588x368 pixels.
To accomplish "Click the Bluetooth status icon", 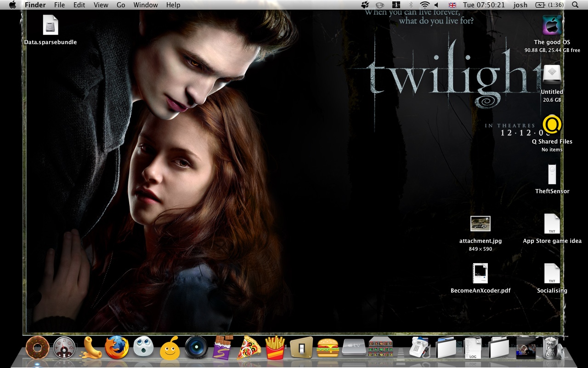I will [411, 5].
